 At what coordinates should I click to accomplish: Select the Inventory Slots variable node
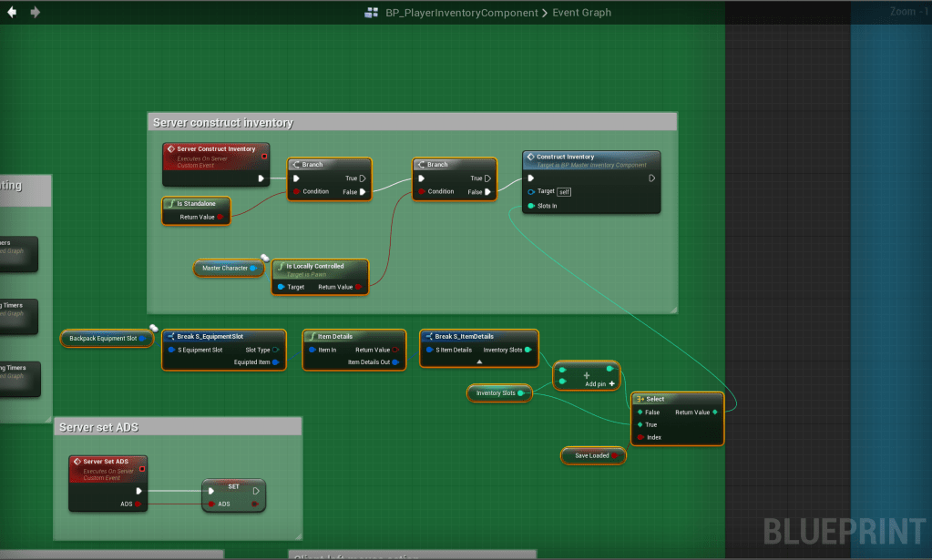(499, 393)
